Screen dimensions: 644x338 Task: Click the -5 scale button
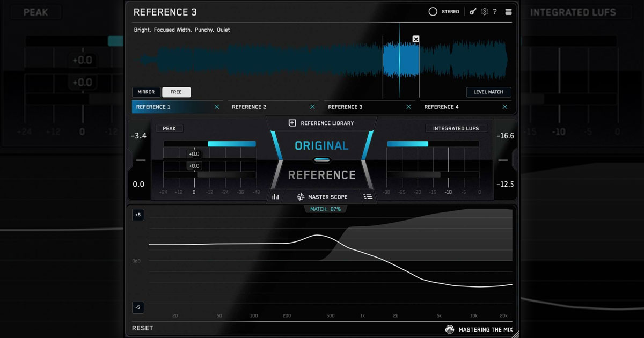point(138,307)
